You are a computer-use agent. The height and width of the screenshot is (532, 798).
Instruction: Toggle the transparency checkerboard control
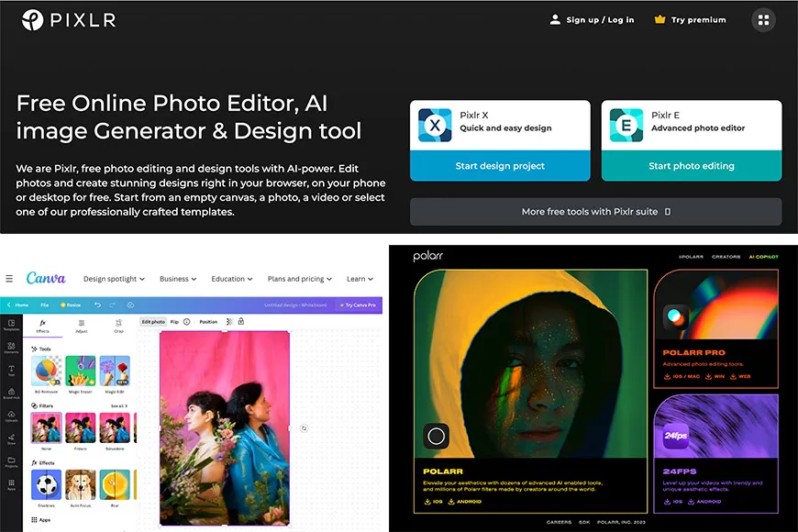click(x=229, y=322)
